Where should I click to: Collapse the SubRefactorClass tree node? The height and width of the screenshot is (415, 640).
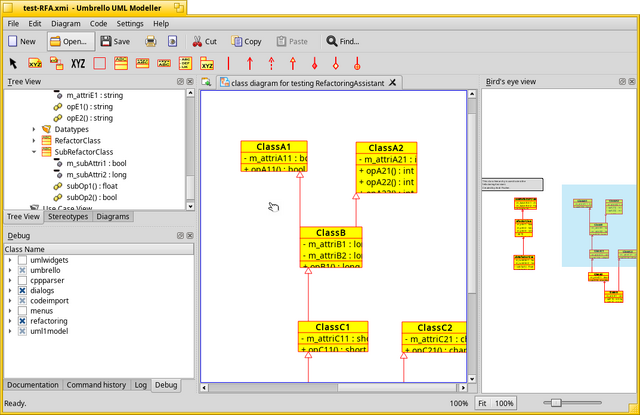[34, 152]
